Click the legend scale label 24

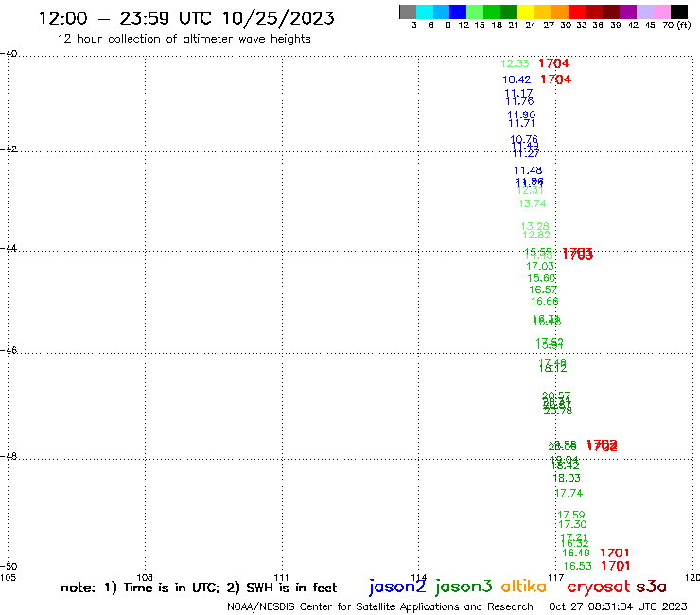pos(531,26)
